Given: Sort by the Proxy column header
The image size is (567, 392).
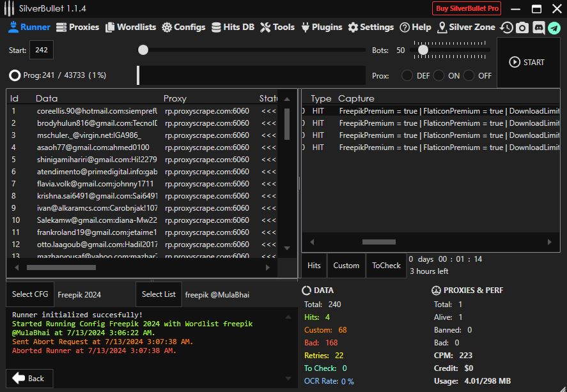Looking at the screenshot, I should tap(175, 98).
